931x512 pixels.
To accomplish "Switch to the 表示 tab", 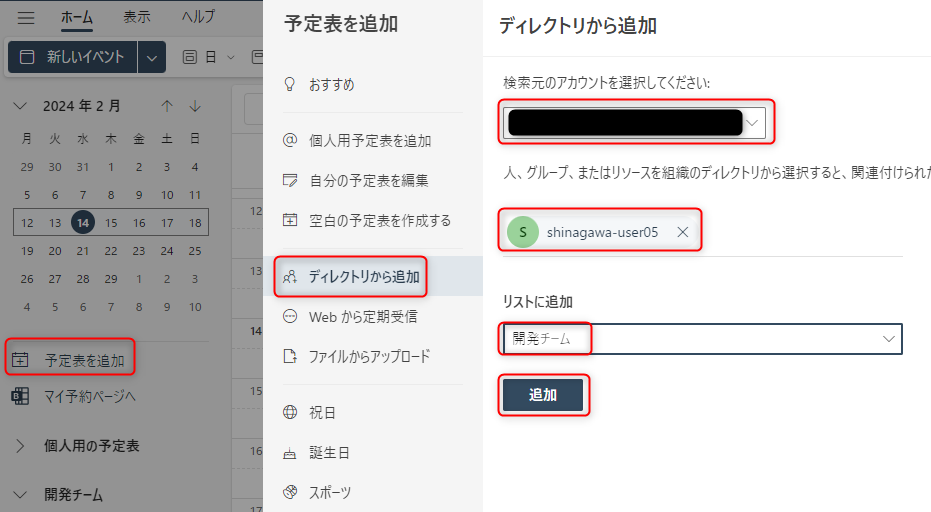I will point(137,17).
